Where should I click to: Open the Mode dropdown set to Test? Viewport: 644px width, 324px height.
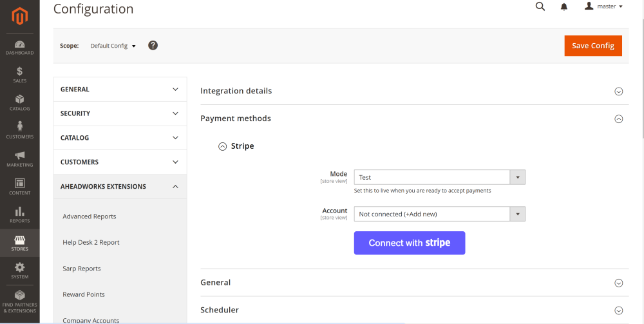coord(439,177)
